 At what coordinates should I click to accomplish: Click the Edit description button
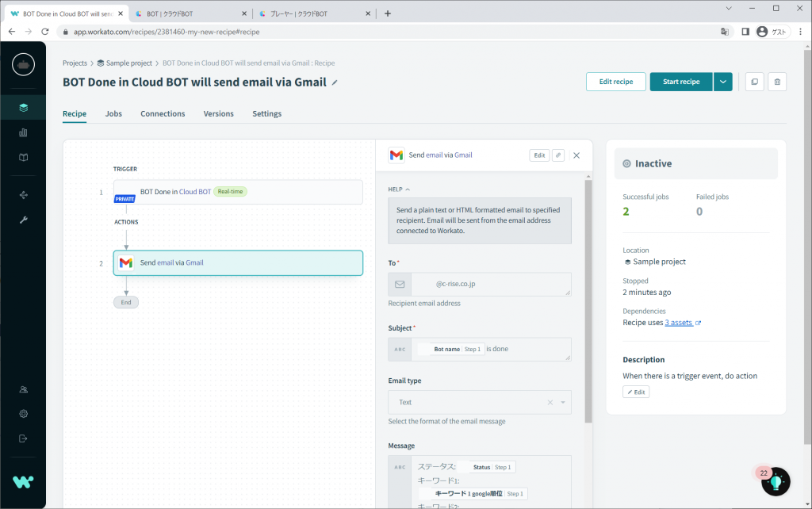(x=636, y=392)
